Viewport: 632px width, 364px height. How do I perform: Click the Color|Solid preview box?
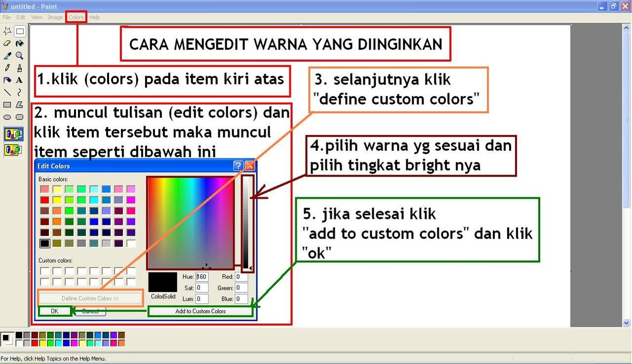(x=162, y=282)
